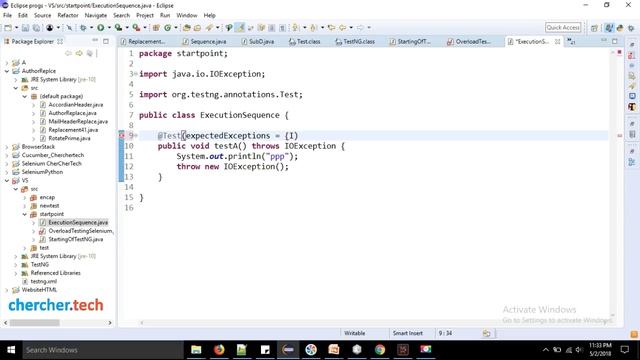
Task: Open the Debug button dropdown arrow
Action: (91, 28)
